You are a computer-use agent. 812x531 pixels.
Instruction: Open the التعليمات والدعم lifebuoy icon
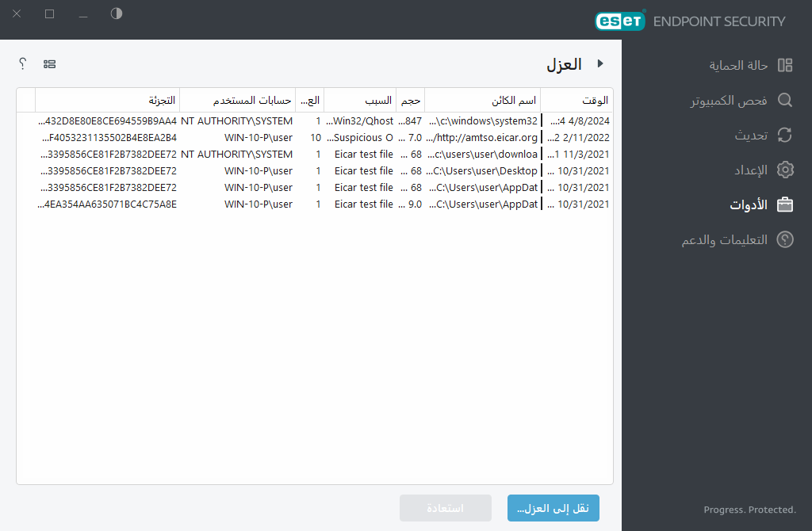(785, 239)
